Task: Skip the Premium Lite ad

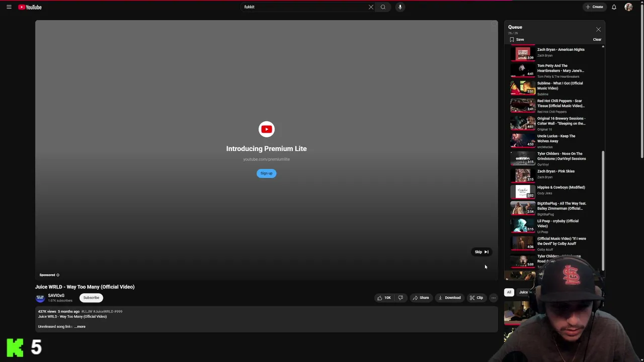Action: pos(481,252)
